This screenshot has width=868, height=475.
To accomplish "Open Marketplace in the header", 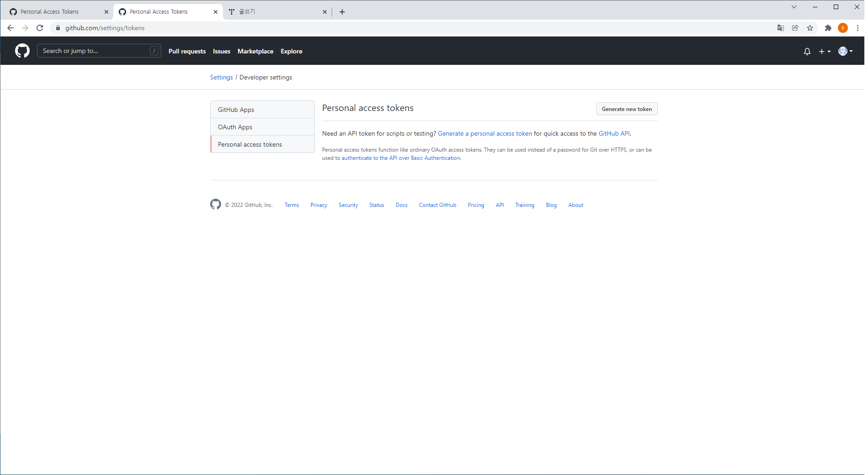I will [x=255, y=51].
